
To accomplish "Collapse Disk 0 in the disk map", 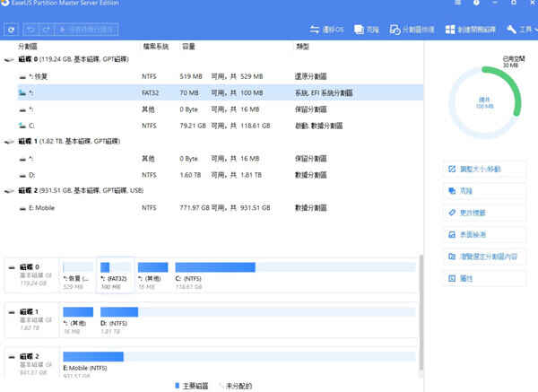I will [12, 267].
